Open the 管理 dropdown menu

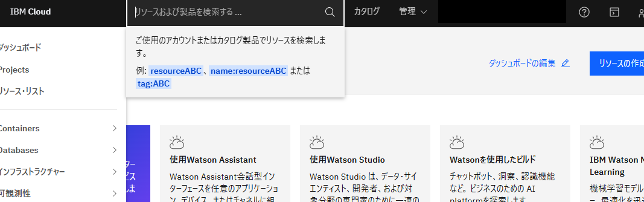point(412,12)
